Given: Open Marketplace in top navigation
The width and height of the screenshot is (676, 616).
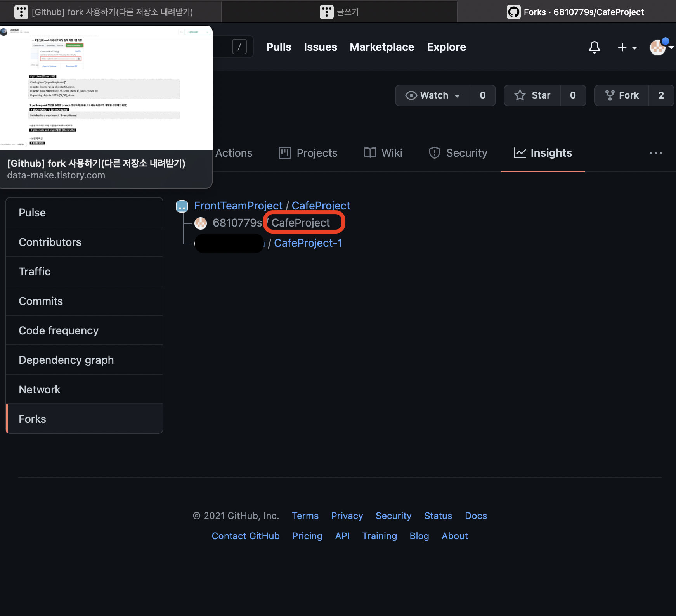Looking at the screenshot, I should 382,47.
